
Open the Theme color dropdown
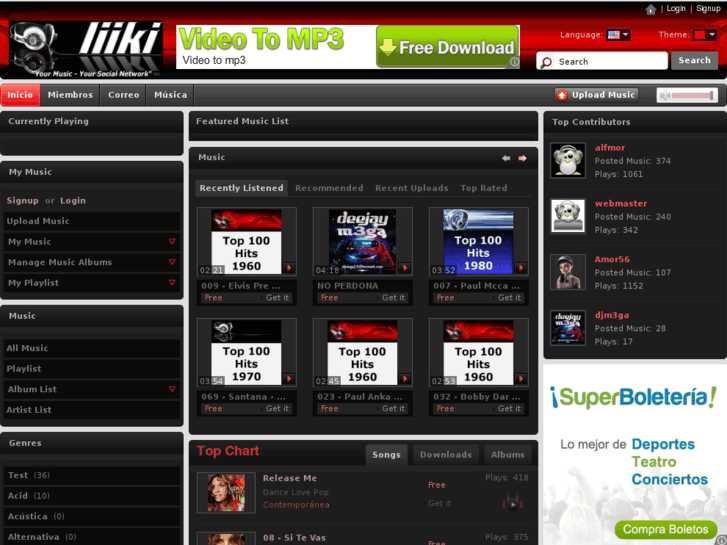704,35
